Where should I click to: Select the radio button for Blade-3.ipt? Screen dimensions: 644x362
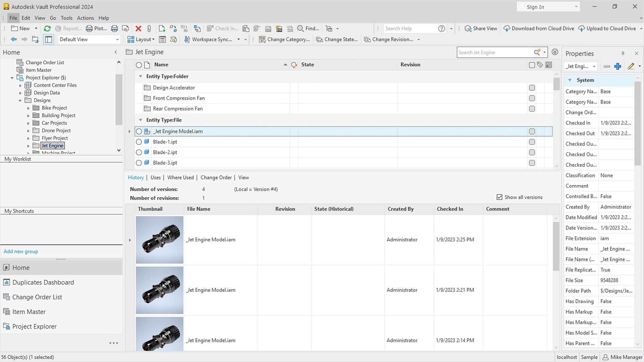[139, 163]
